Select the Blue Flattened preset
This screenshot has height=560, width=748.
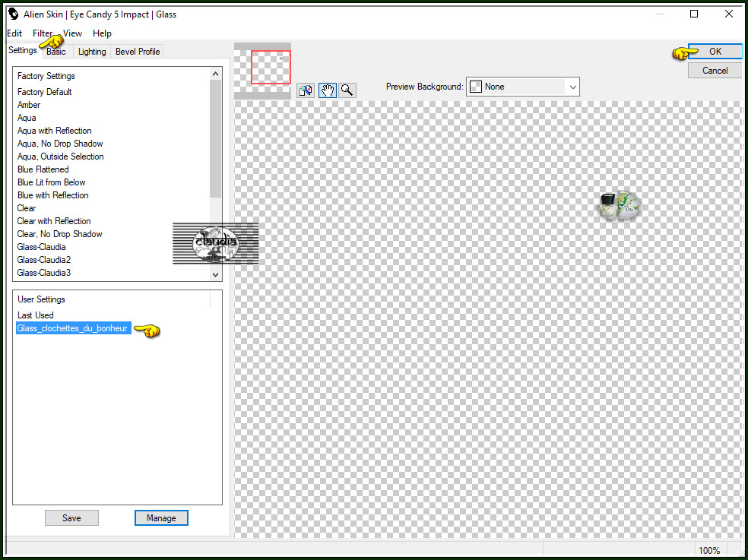coord(43,169)
